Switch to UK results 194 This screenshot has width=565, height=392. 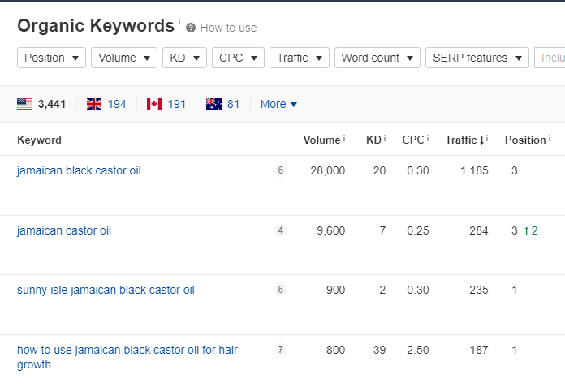[117, 104]
